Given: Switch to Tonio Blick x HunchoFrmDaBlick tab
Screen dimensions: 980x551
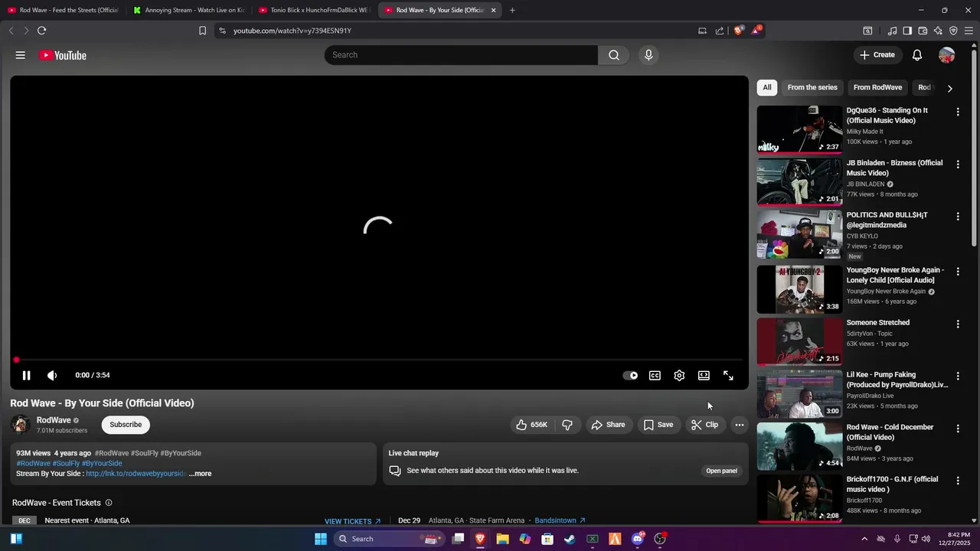Looking at the screenshot, I should (314, 10).
